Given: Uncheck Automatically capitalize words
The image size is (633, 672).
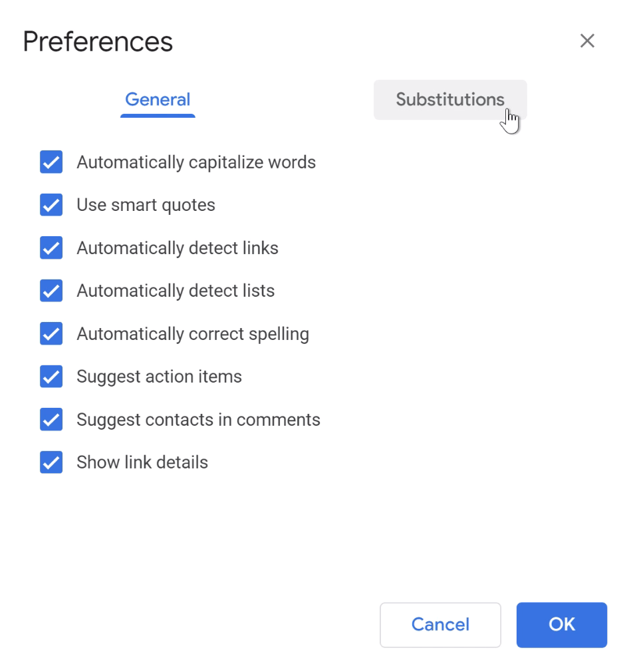Looking at the screenshot, I should tap(51, 162).
